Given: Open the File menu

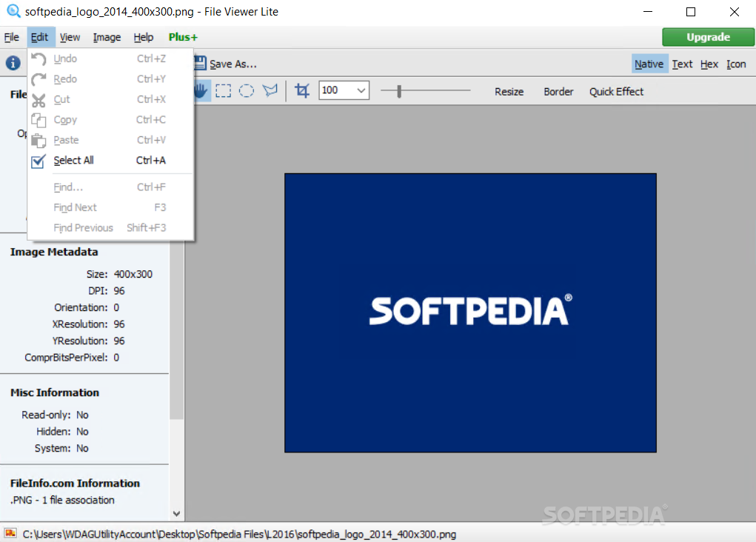Looking at the screenshot, I should 12,37.
